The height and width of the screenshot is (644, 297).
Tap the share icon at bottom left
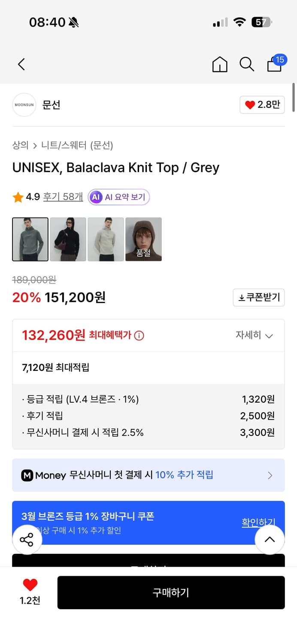pos(27,540)
